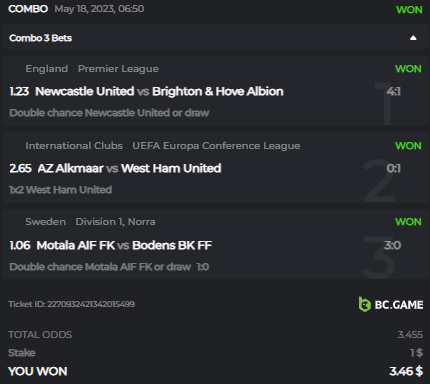Viewport: 430px width, 384px height.
Task: Select the Ticket ID number text
Action: pyautogui.click(x=91, y=304)
